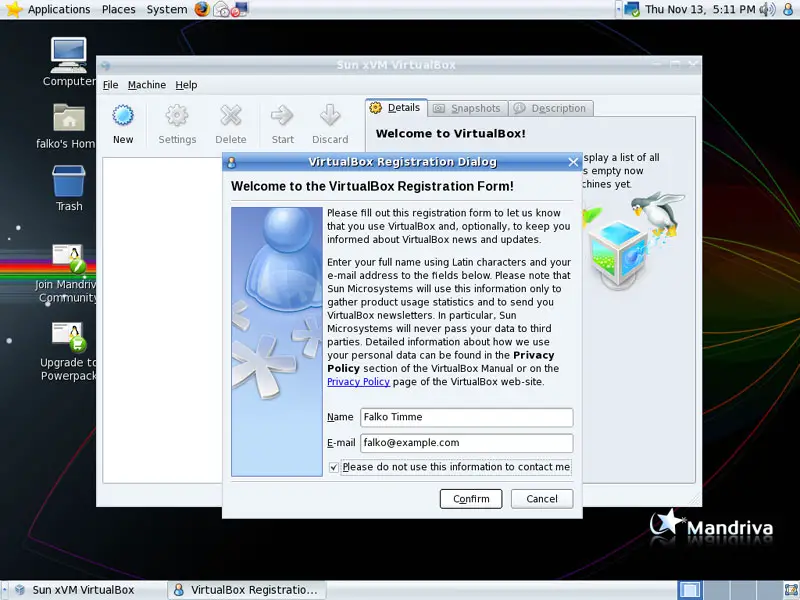Switch to the Snapshots tab

[467, 108]
